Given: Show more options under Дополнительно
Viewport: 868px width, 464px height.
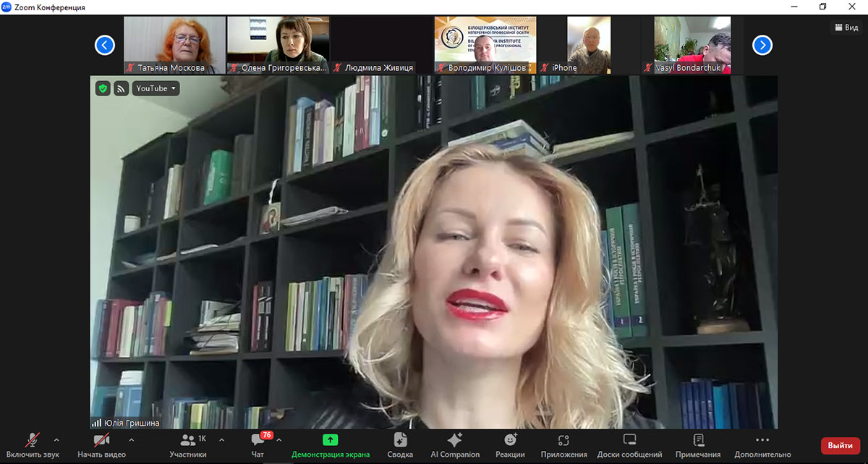Looking at the screenshot, I should pyautogui.click(x=762, y=445).
